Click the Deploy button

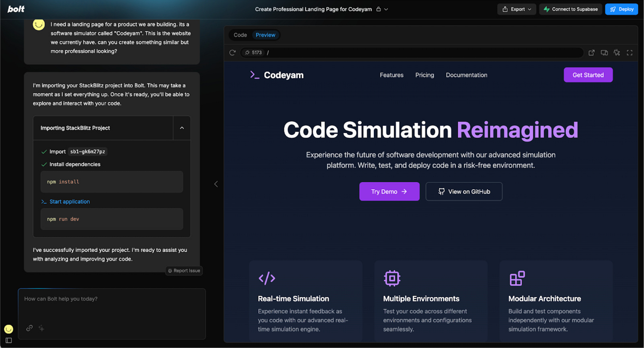621,9
